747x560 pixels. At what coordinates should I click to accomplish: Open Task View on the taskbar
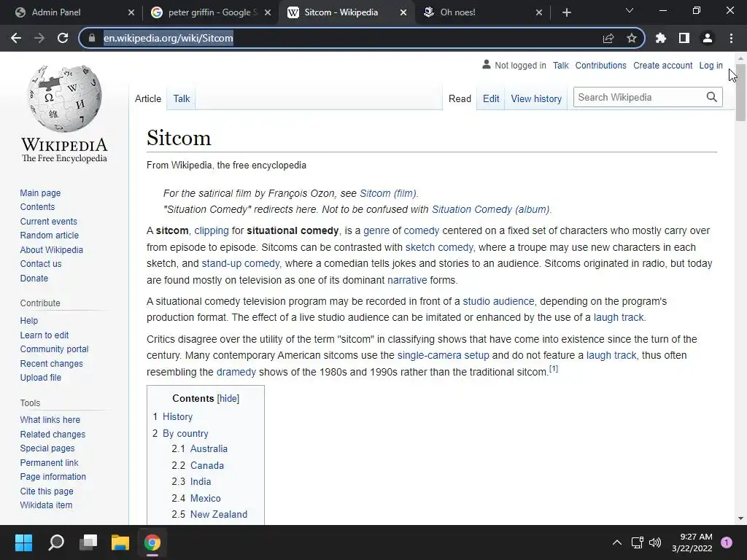click(x=88, y=542)
